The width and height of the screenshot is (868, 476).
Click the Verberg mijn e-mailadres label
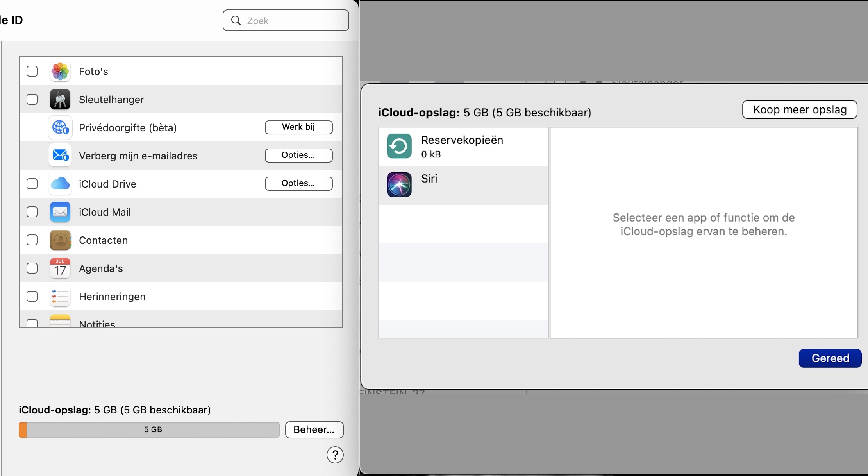point(138,156)
